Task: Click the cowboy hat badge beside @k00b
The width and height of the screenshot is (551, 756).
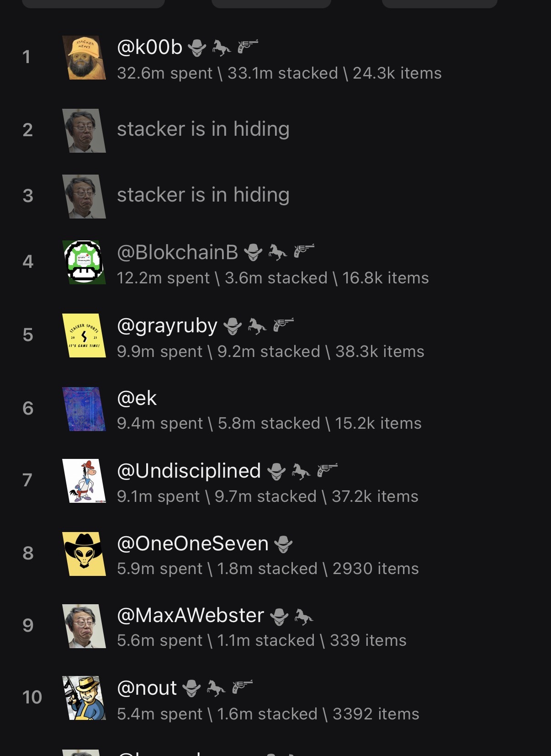Action: pyautogui.click(x=197, y=48)
